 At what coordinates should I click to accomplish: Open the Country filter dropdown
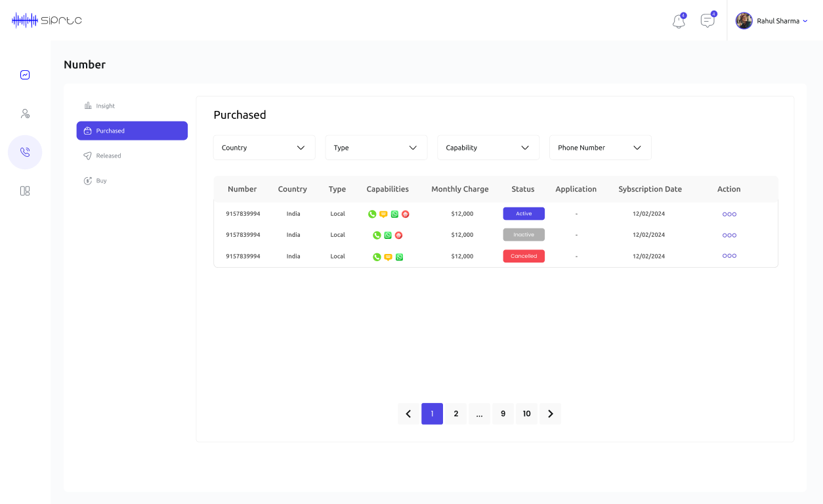pyautogui.click(x=264, y=147)
